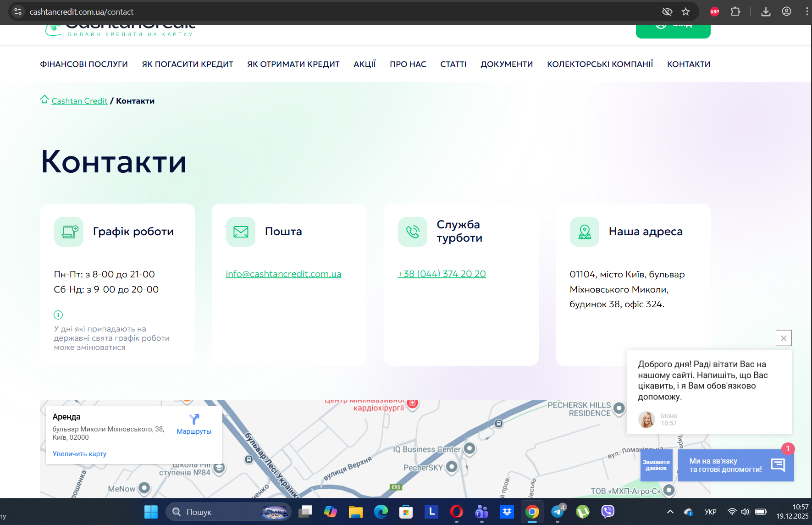Open ЯК ОТРИМАТИ КРЕДИТ in navigation
812x525 pixels.
pyautogui.click(x=293, y=64)
